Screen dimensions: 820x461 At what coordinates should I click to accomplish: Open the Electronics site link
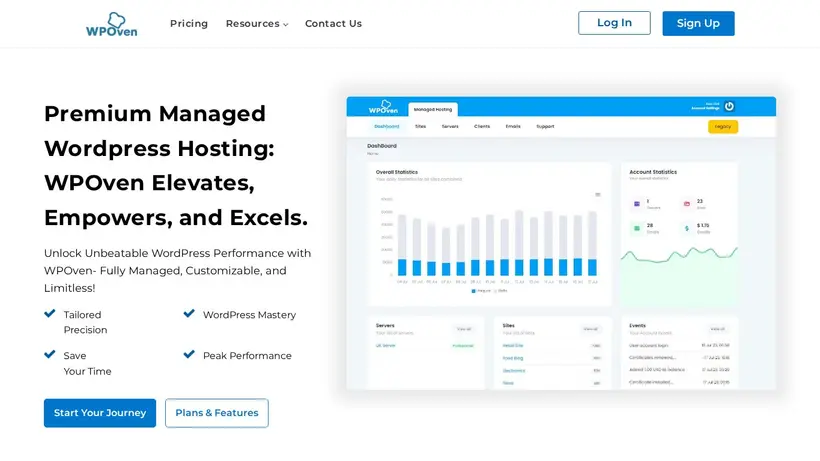514,371
